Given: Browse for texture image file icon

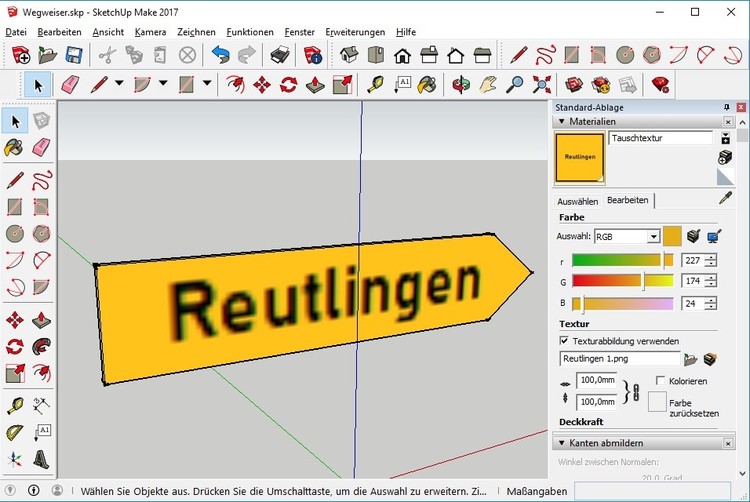Looking at the screenshot, I should coord(690,359).
